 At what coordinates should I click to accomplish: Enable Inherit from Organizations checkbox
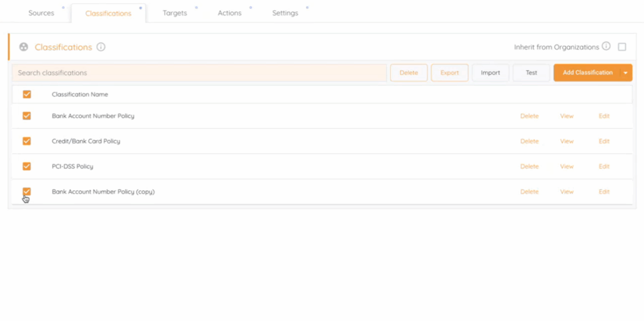coord(622,47)
